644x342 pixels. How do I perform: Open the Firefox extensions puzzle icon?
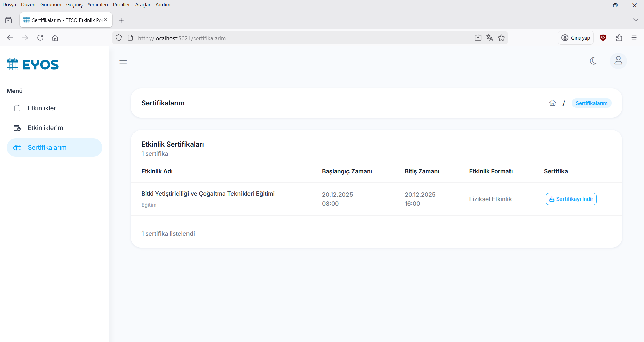click(619, 38)
